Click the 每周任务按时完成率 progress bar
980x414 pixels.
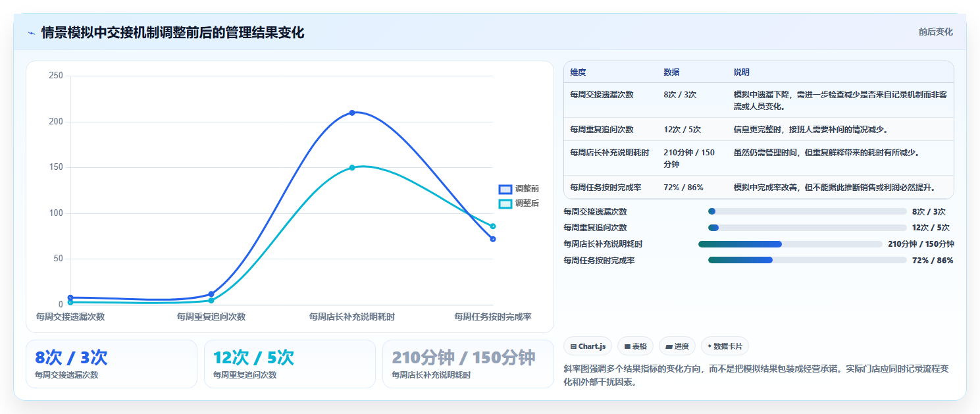tap(808, 261)
